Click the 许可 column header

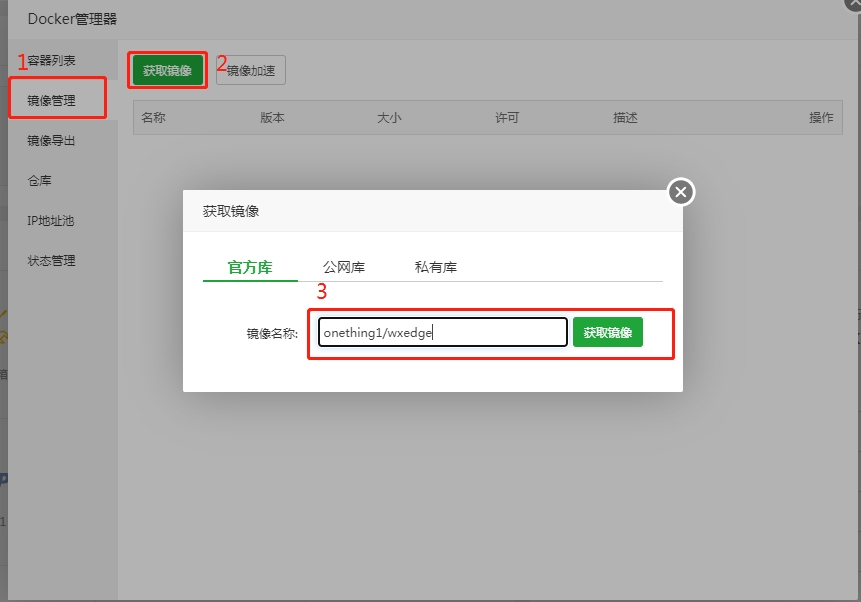[x=507, y=118]
